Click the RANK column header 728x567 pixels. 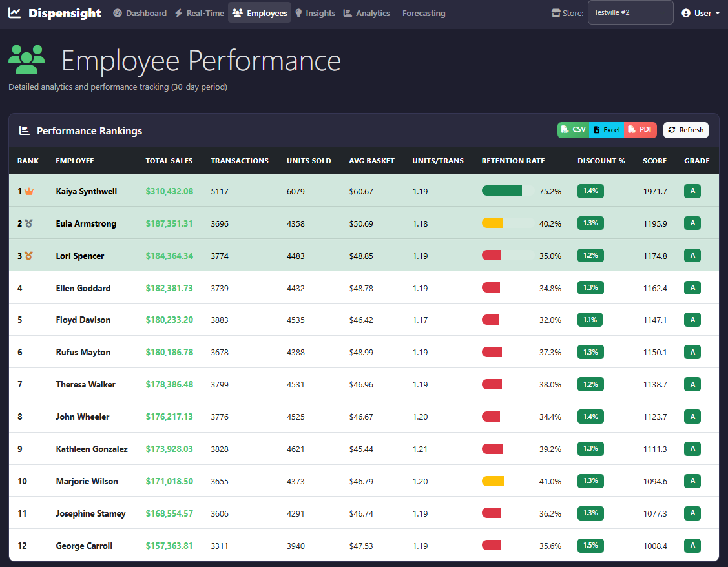tap(28, 161)
